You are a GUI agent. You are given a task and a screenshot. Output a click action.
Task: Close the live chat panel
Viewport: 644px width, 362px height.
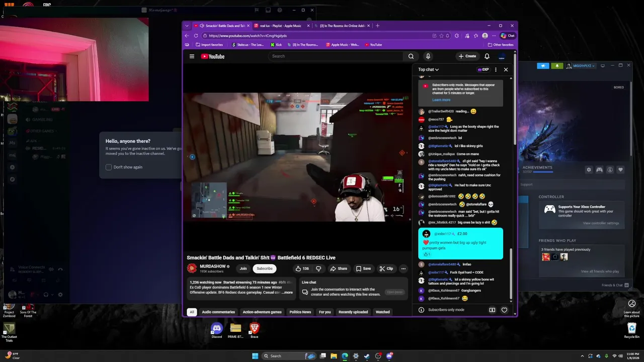point(506,69)
